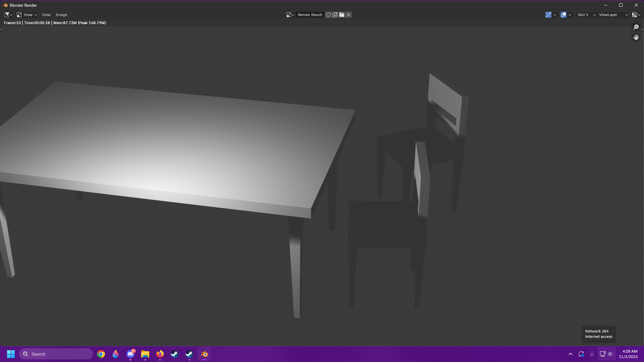Toggle the Show Overlays button
The image size is (644, 362).
click(x=563, y=15)
